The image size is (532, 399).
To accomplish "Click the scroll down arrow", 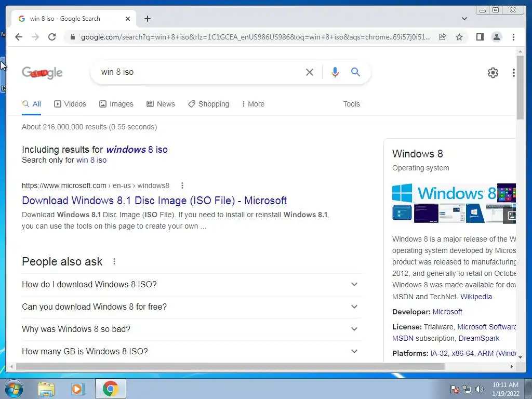I will click(x=520, y=357).
